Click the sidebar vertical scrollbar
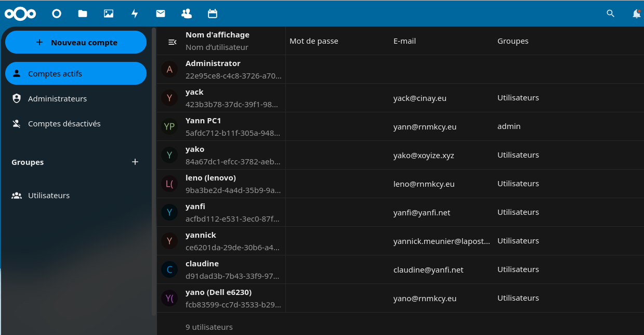Screen dimensions: 644x335 coord(153,172)
